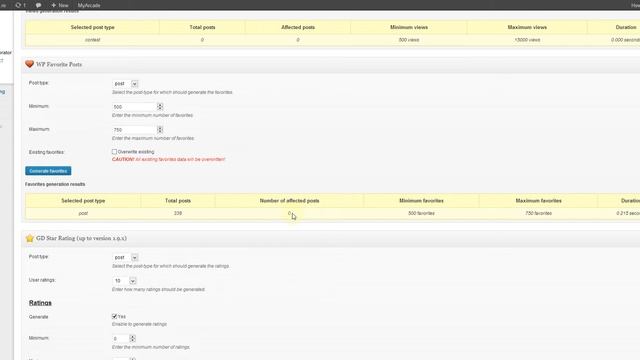This screenshot has width=640, height=360.
Task: Click the '15000 views' maximum views cell
Action: tap(527, 40)
